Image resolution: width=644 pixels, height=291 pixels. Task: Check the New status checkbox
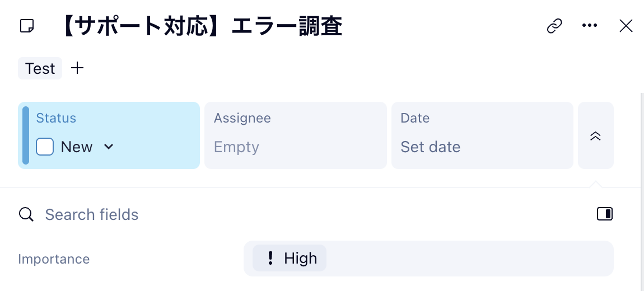click(45, 147)
